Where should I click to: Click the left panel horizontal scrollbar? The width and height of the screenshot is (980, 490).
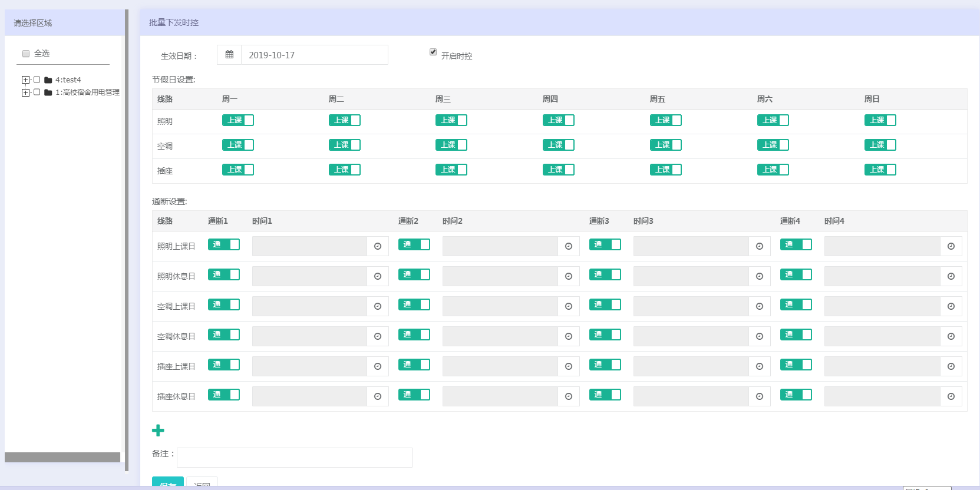[x=62, y=457]
